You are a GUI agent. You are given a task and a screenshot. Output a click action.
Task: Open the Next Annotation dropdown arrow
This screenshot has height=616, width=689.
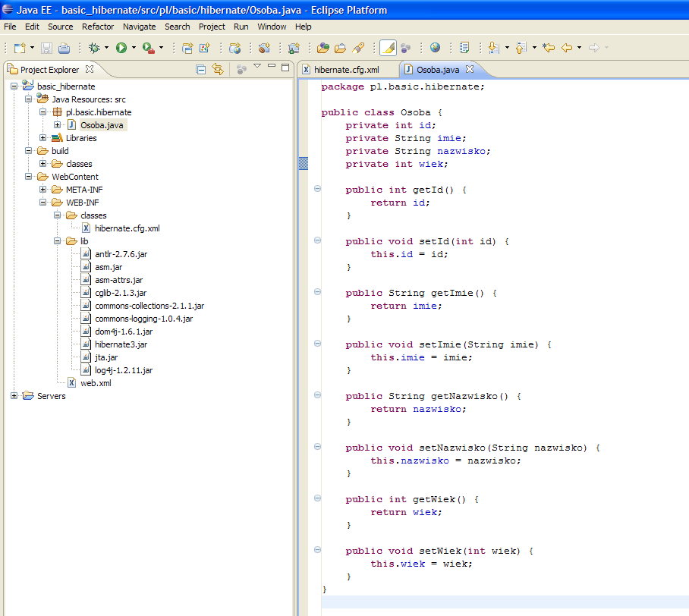coord(507,48)
